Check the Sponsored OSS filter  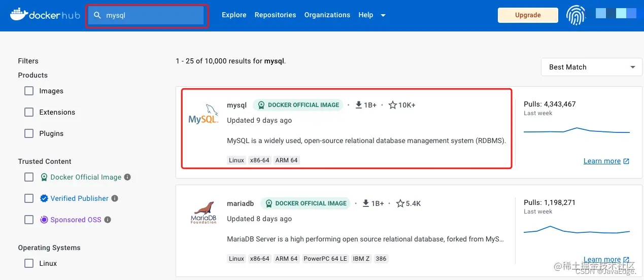[29, 220]
